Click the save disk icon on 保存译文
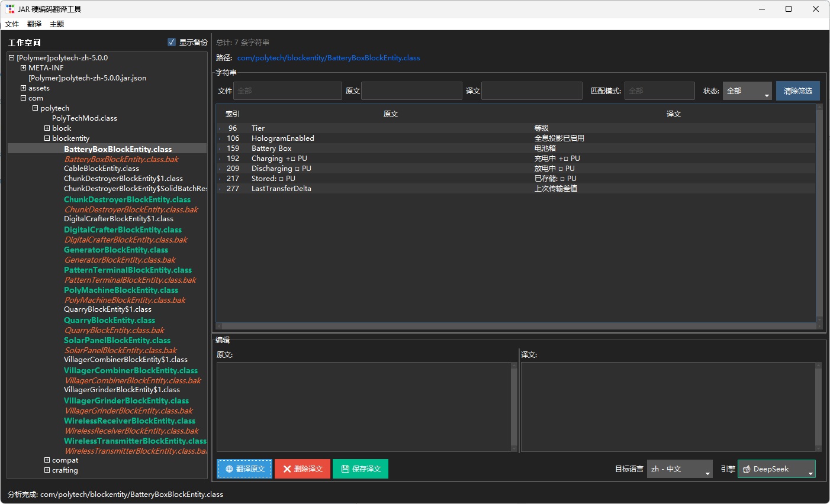 [x=345, y=469]
